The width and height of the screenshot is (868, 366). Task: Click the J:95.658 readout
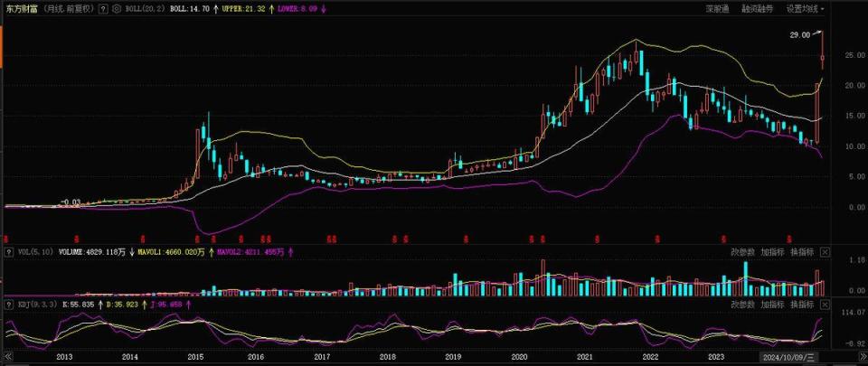point(166,305)
